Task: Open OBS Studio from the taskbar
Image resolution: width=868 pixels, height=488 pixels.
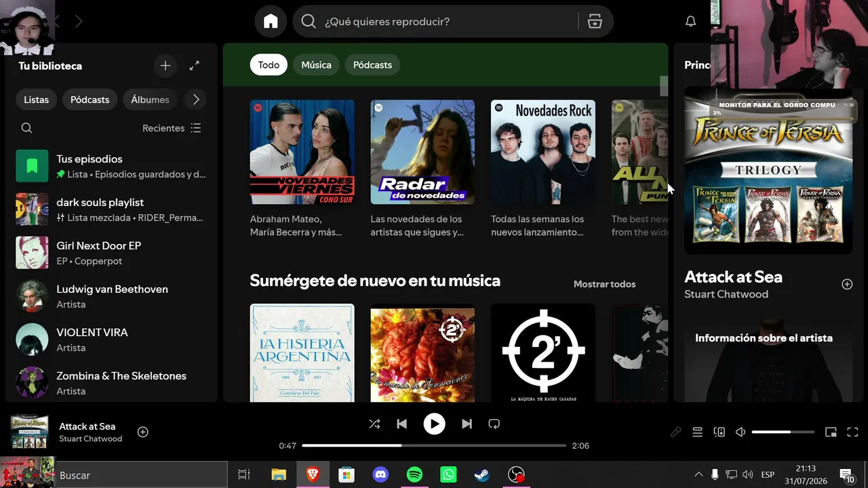Action: tap(516, 475)
